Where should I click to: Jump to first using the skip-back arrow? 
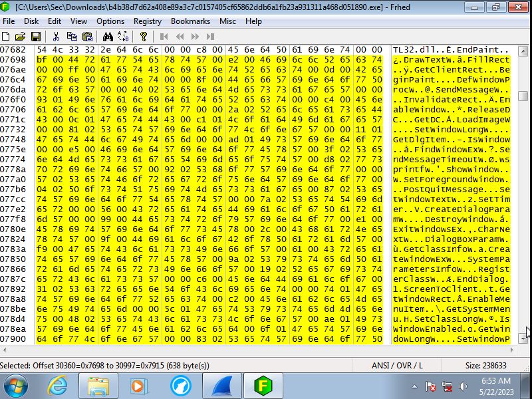click(x=164, y=37)
